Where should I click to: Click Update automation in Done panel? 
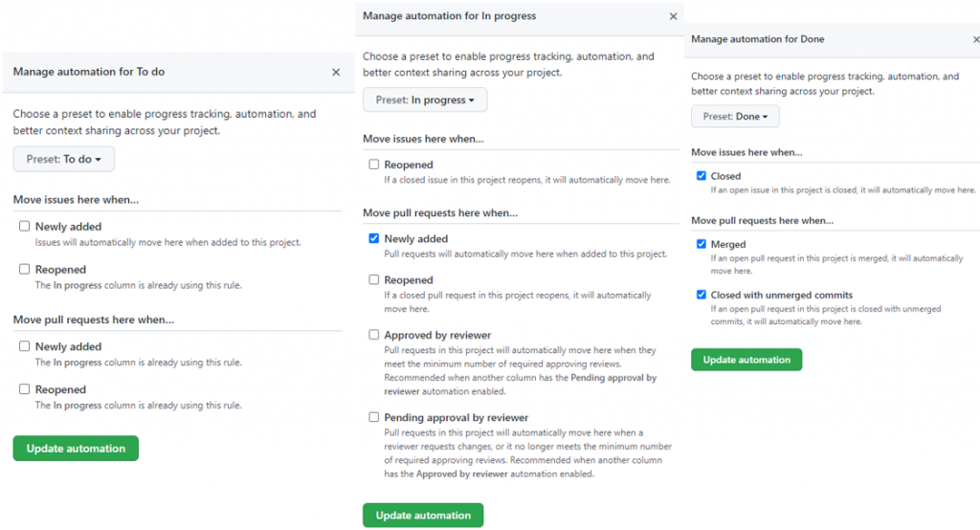click(x=746, y=360)
